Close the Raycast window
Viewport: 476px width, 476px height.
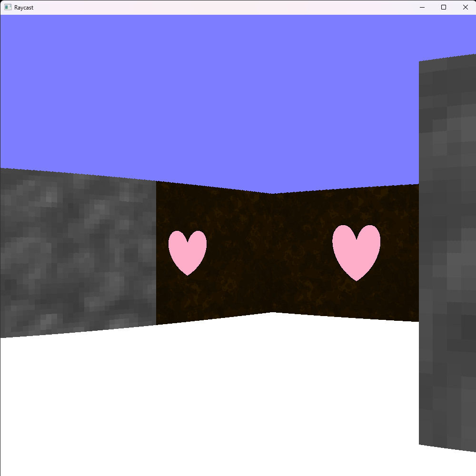coord(465,7)
